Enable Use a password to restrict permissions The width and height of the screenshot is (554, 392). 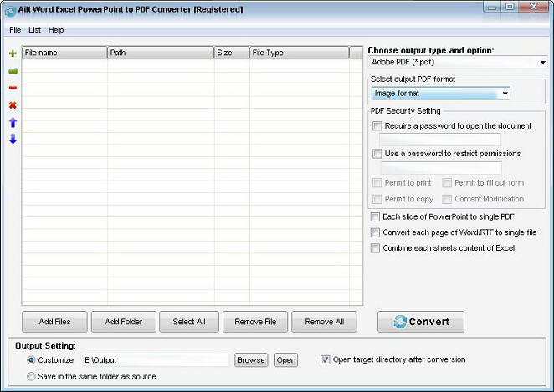click(x=377, y=154)
